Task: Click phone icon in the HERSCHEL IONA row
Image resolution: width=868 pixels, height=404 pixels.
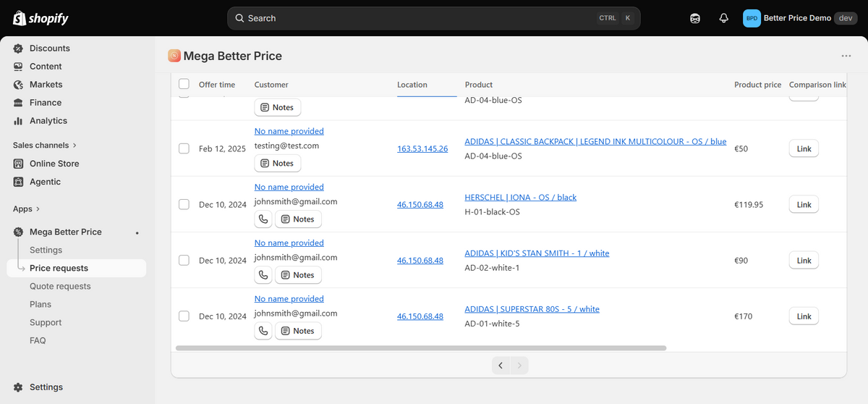Action: tap(263, 219)
